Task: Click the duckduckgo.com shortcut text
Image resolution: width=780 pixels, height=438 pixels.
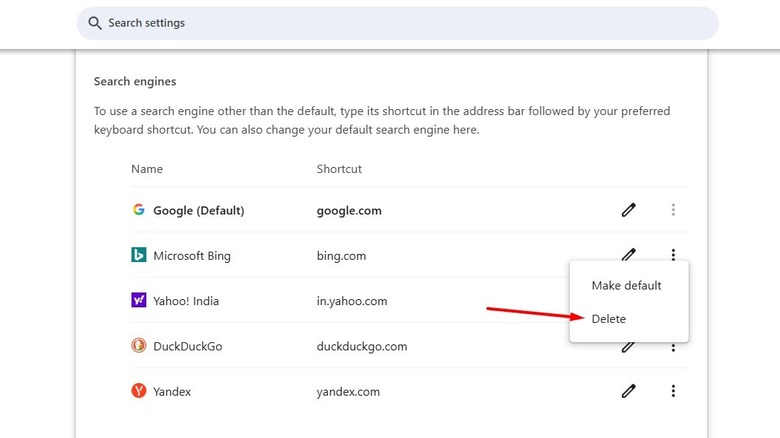Action: click(x=362, y=346)
